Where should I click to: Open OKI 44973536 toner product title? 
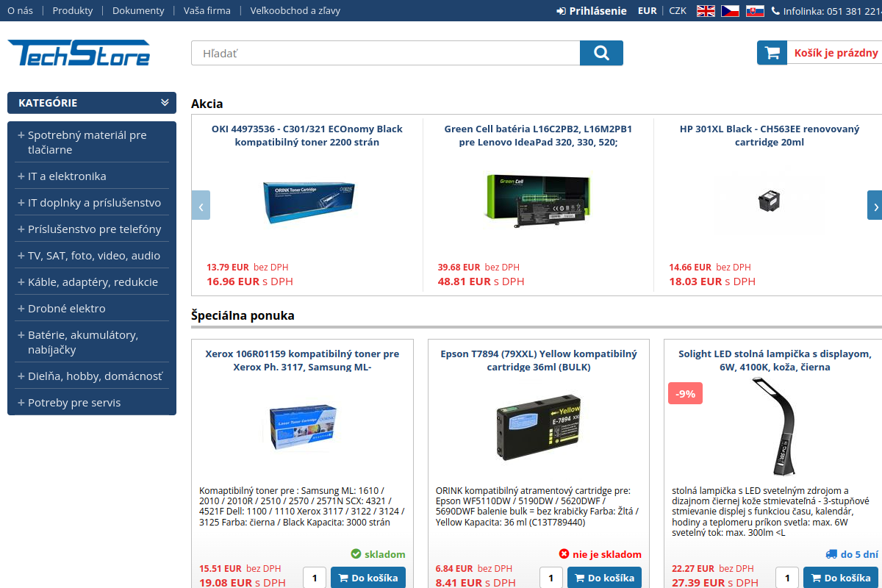(307, 135)
